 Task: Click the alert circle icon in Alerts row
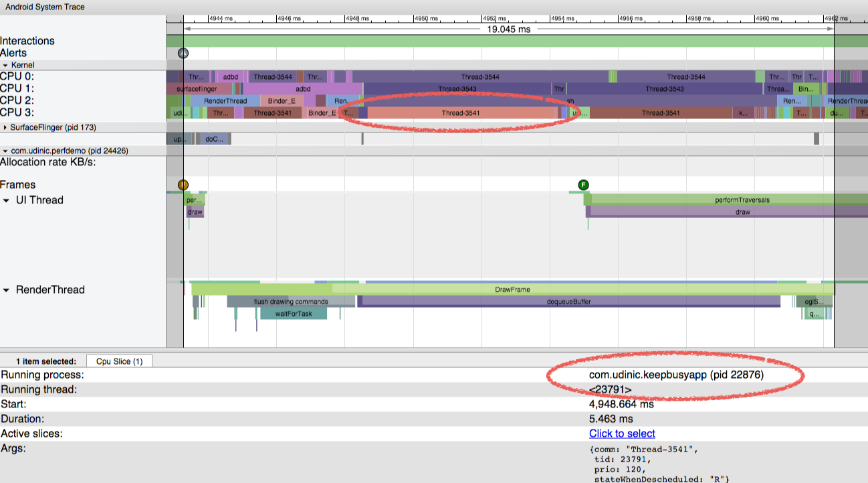click(183, 53)
